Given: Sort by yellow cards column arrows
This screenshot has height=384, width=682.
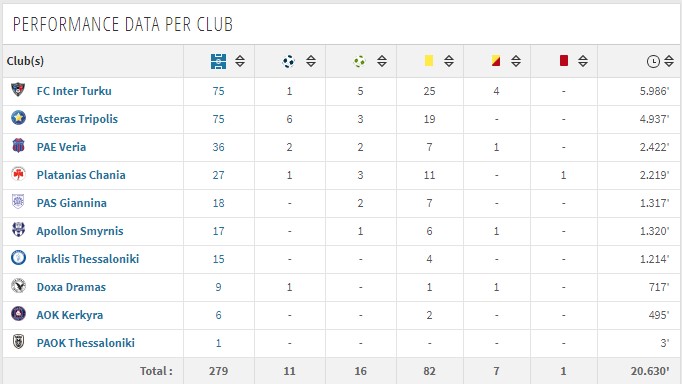Looking at the screenshot, I should (x=449, y=61).
